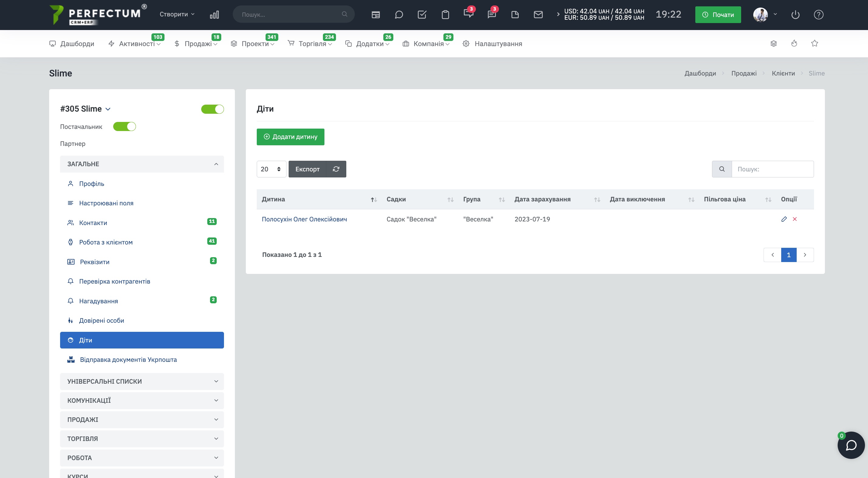Open the calendar icon in top bar
Screen dimensions: 868x478
[376, 15]
